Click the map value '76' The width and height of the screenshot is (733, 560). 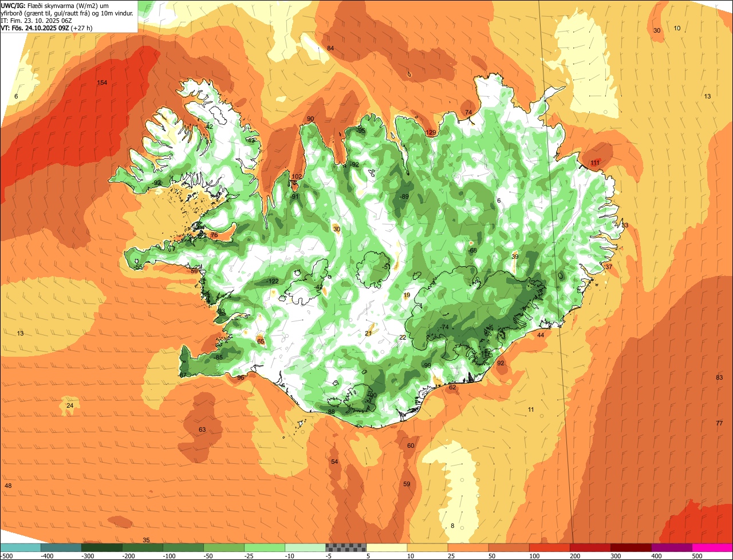click(214, 235)
